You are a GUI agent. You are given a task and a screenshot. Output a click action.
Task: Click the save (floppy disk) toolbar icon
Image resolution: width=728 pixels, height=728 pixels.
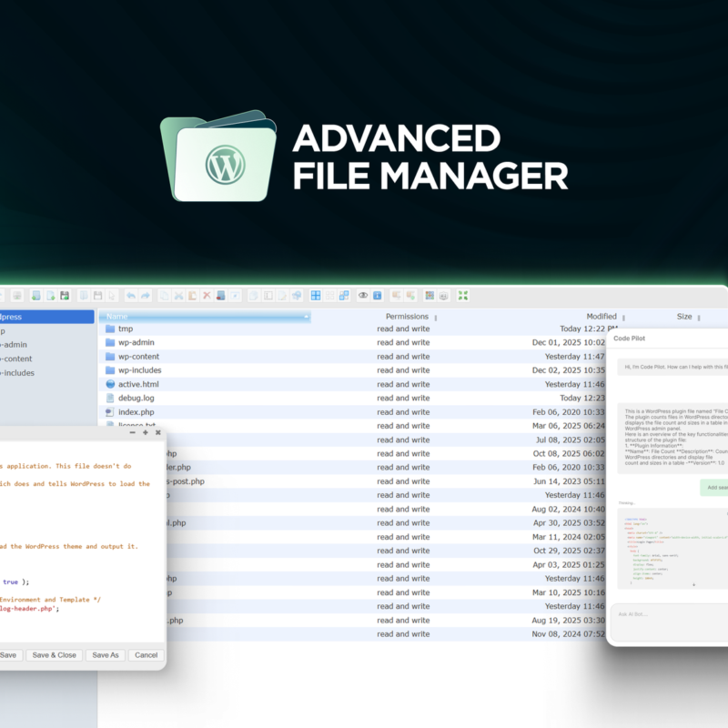click(x=65, y=296)
